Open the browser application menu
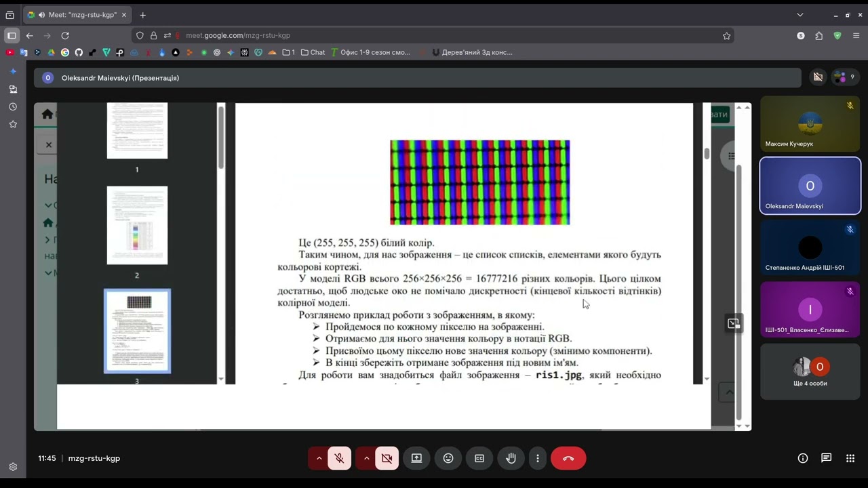Image resolution: width=868 pixels, height=488 pixels. [x=856, y=35]
